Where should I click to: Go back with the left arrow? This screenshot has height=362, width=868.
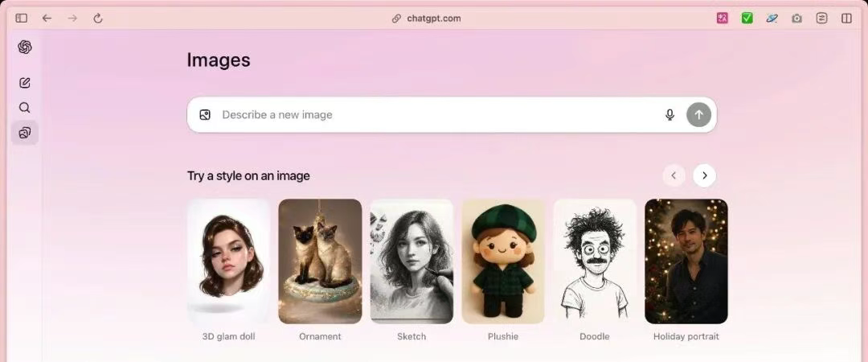click(x=47, y=19)
